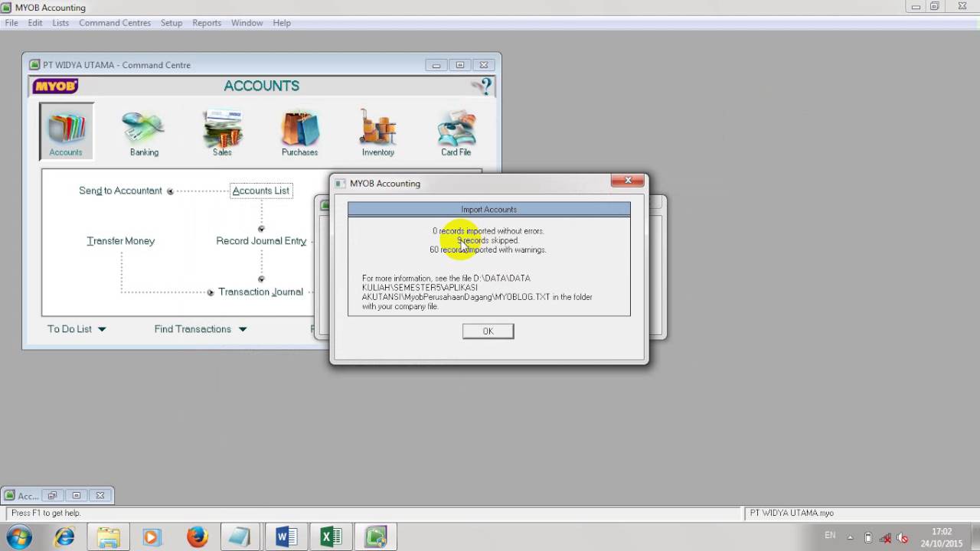Viewport: 980px width, 551px height.
Task: Click the Command Centre window title icon
Action: tap(34, 65)
